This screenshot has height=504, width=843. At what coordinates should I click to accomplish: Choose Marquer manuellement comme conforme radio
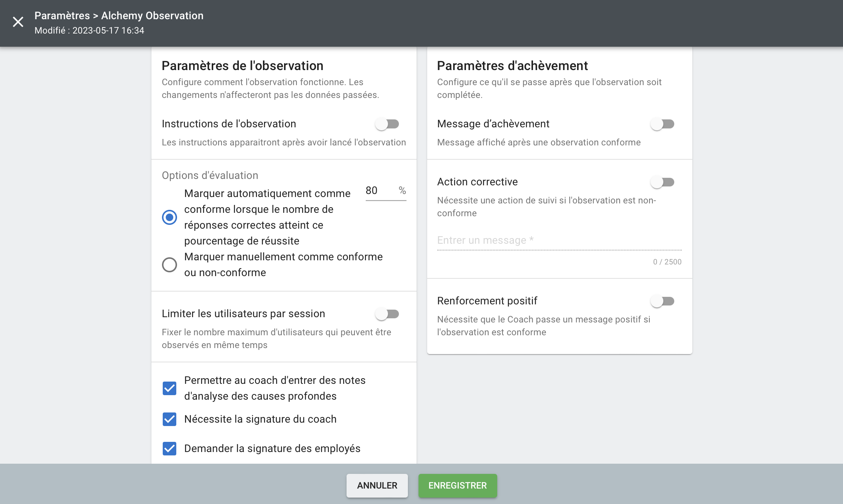pos(170,265)
